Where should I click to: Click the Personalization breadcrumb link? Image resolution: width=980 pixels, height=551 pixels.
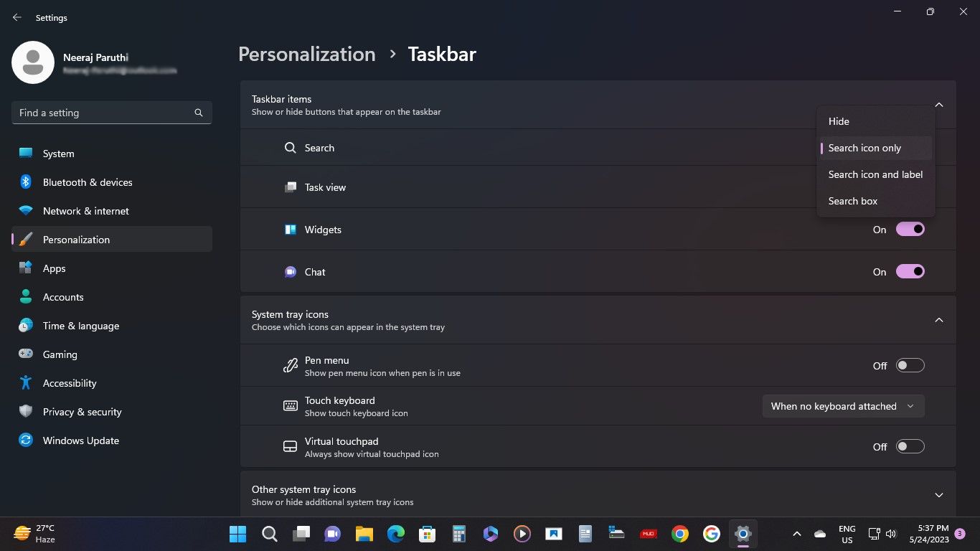306,54
